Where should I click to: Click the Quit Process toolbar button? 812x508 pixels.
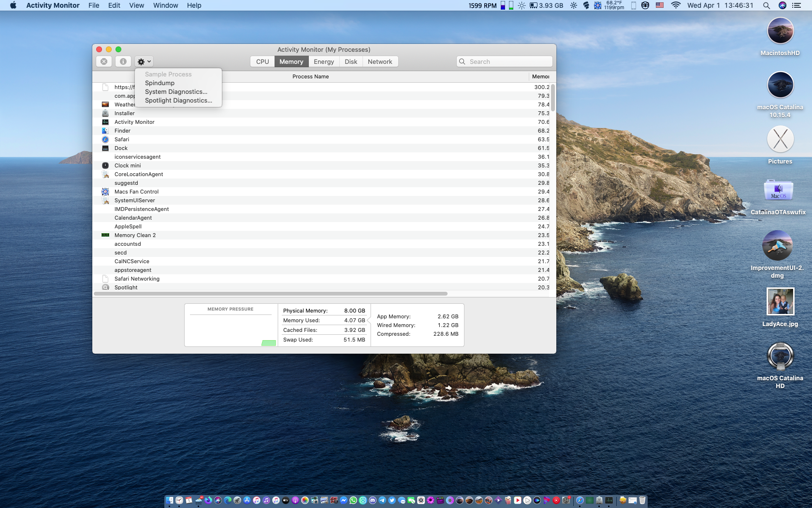pyautogui.click(x=104, y=61)
